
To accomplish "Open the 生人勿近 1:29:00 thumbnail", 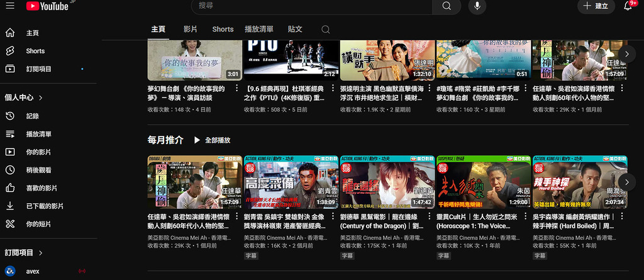I will [x=484, y=182].
